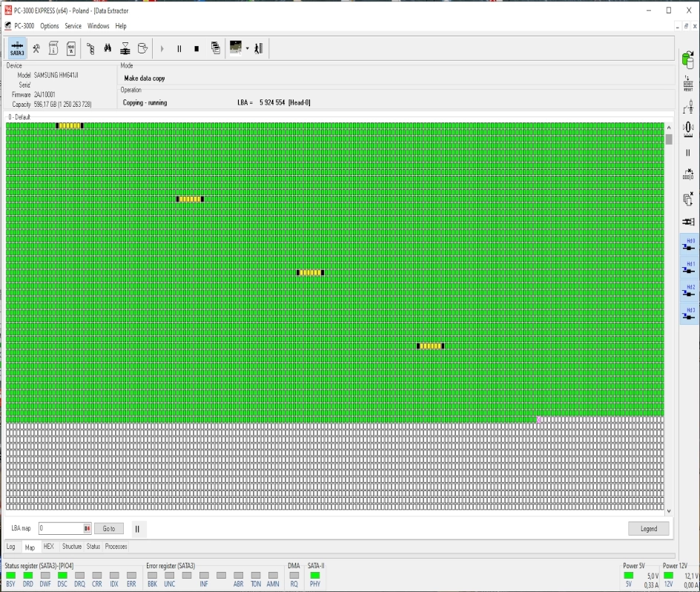Switch to the Processes tab
Screen dimensions: 700x592
coord(116,547)
